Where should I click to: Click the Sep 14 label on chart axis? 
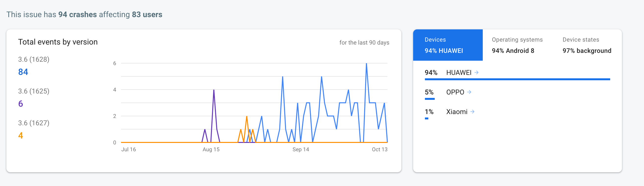301,149
